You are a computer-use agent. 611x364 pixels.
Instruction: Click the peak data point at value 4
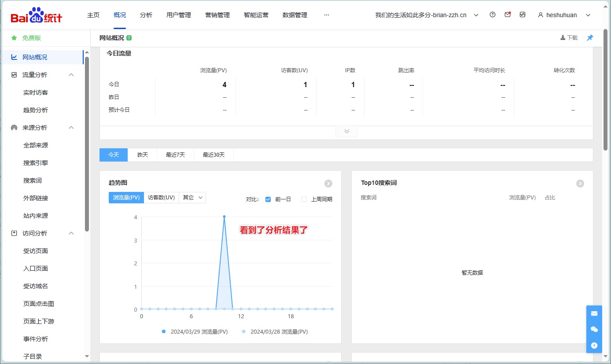(x=225, y=217)
